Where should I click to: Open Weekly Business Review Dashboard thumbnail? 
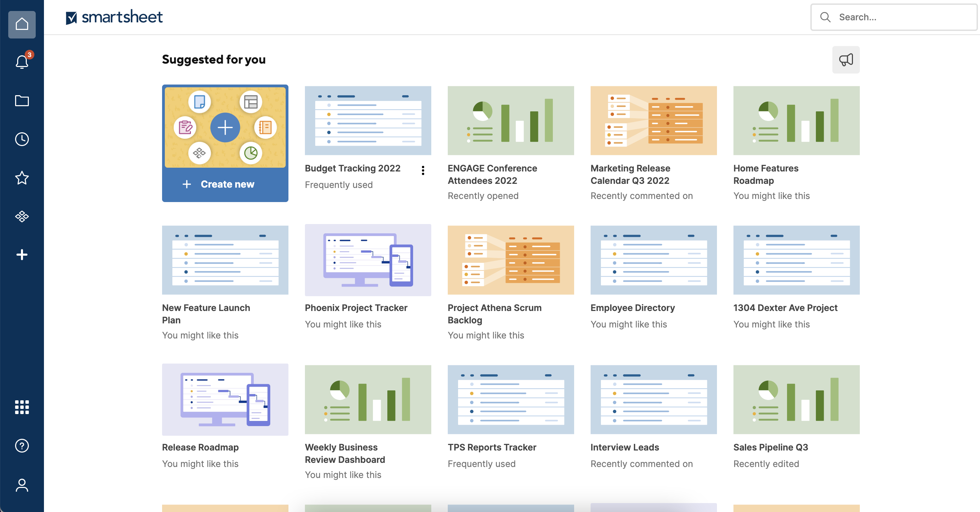(x=368, y=400)
